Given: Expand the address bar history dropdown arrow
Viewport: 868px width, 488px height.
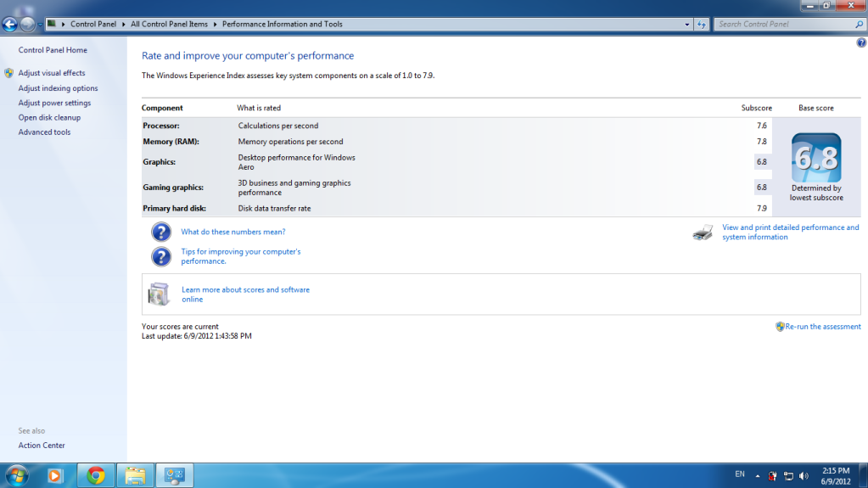Looking at the screenshot, I should click(x=687, y=25).
